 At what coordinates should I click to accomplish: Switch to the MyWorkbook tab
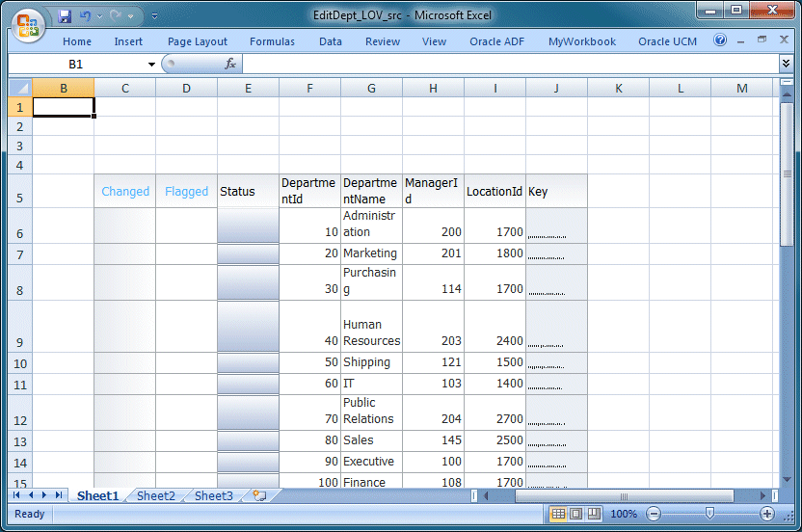(x=582, y=42)
